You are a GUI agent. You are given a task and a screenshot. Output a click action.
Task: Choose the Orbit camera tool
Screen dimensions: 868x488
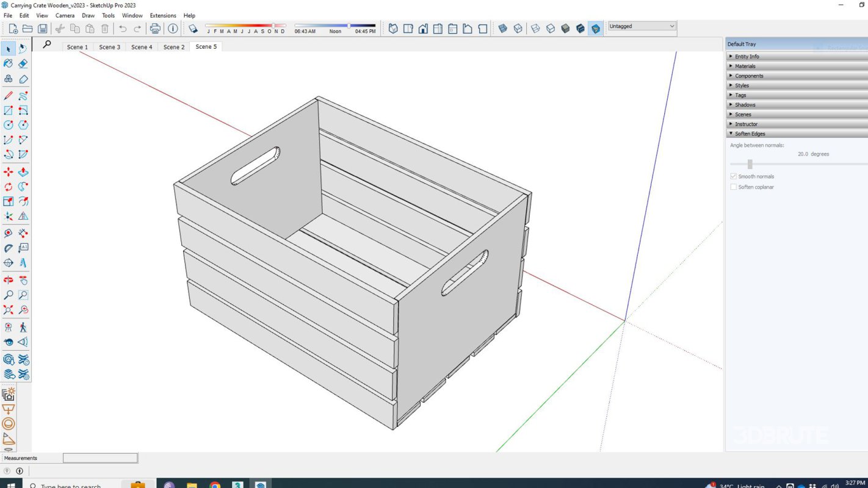tap(8, 281)
